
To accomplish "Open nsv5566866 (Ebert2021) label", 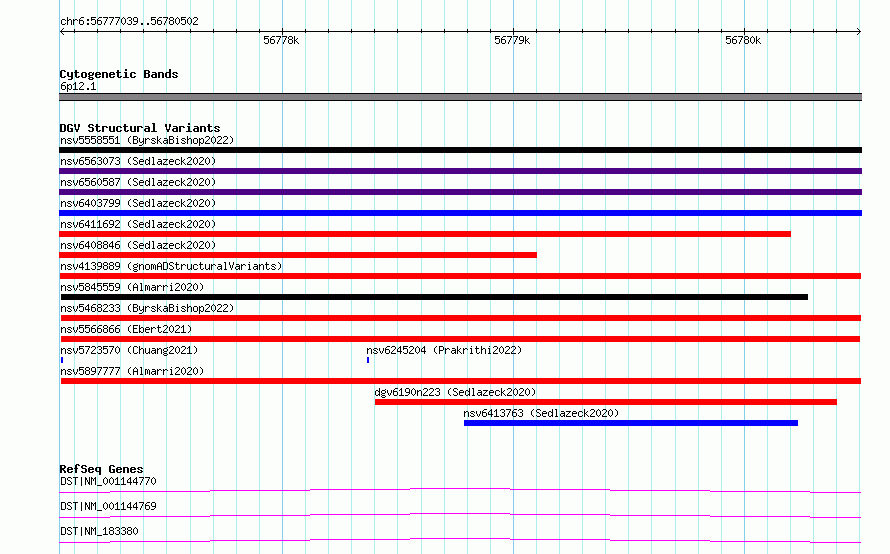I will [x=126, y=329].
